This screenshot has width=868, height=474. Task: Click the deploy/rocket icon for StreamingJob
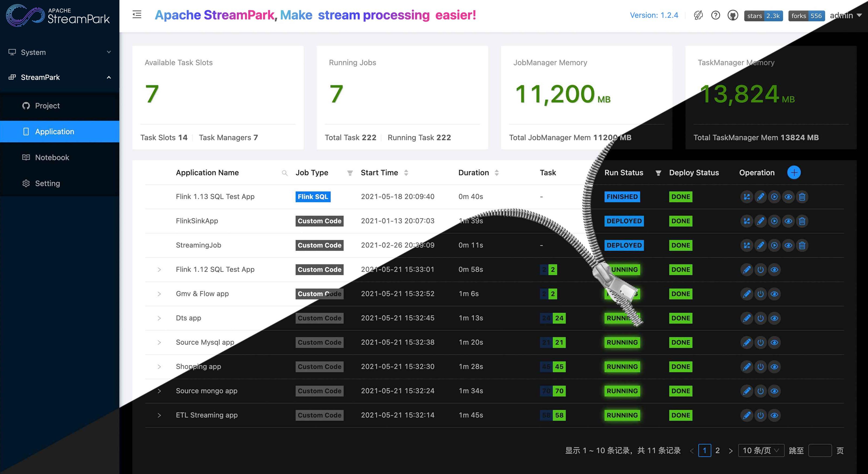[x=747, y=245]
